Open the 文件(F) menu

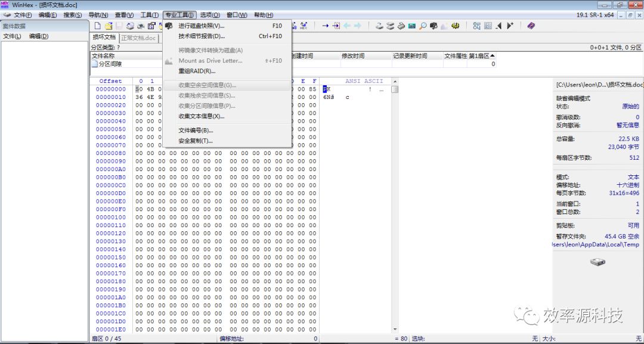point(23,15)
